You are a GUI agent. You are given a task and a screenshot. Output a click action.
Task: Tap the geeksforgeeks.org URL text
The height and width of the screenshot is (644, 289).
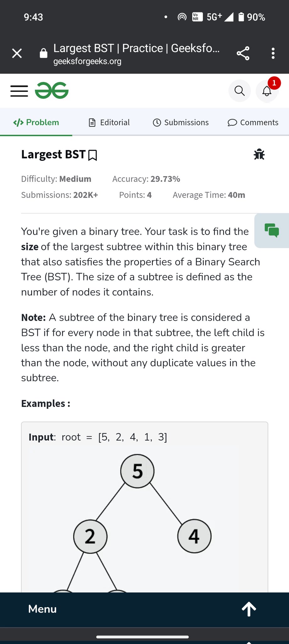(87, 61)
